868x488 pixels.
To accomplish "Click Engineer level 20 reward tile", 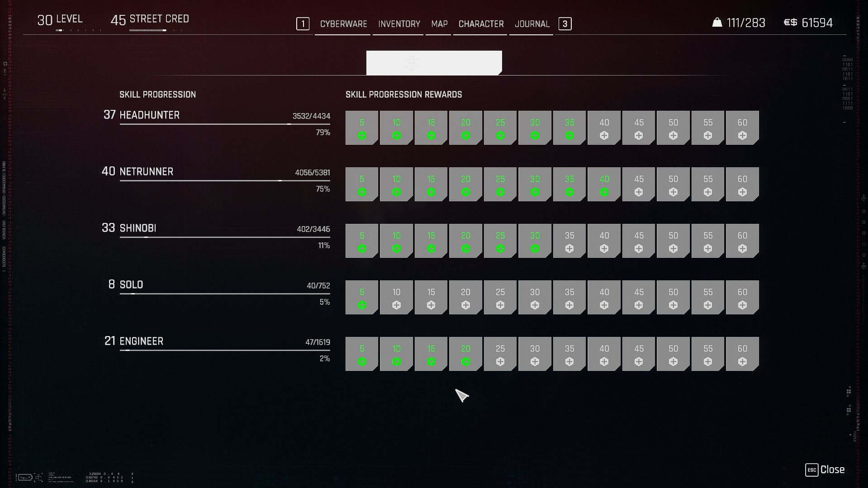I will [x=465, y=354].
